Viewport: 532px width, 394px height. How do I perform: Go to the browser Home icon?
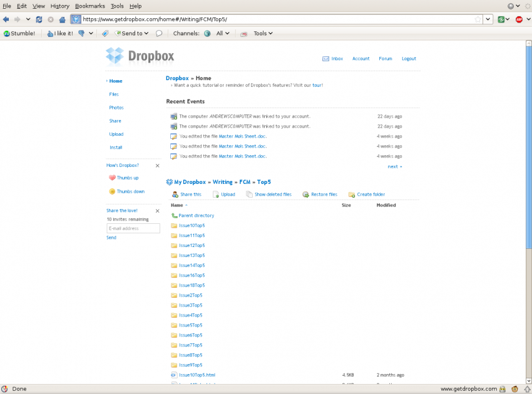click(62, 19)
